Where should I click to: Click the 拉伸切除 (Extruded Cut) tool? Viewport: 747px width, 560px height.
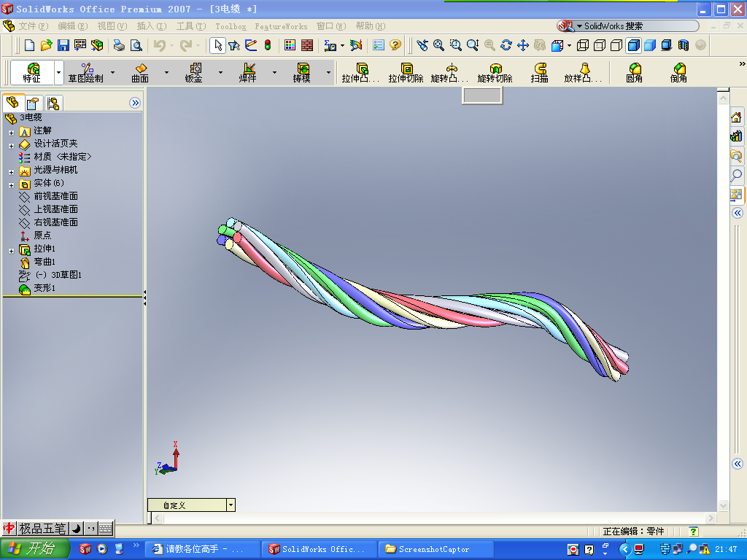click(406, 72)
